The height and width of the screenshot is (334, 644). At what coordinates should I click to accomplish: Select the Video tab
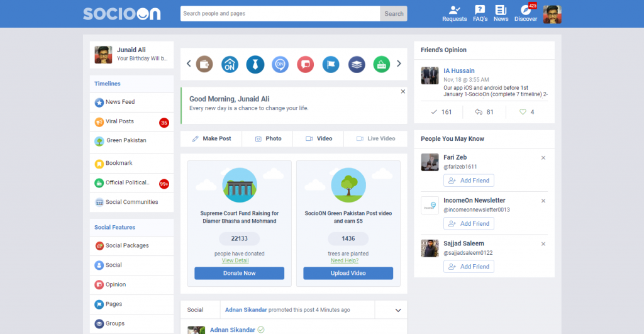pyautogui.click(x=318, y=138)
